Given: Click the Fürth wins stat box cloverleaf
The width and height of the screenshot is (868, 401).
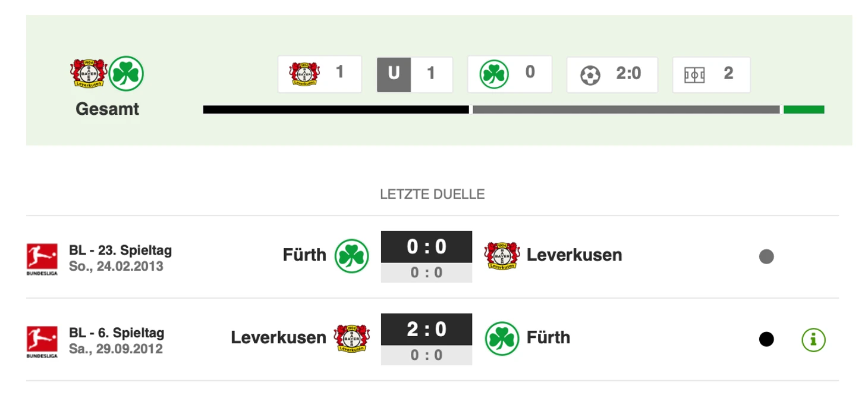Looking at the screenshot, I should pos(495,74).
